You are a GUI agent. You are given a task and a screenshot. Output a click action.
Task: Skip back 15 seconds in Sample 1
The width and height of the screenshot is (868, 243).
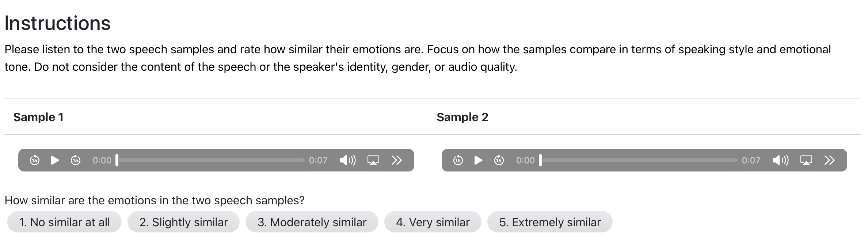(x=35, y=160)
